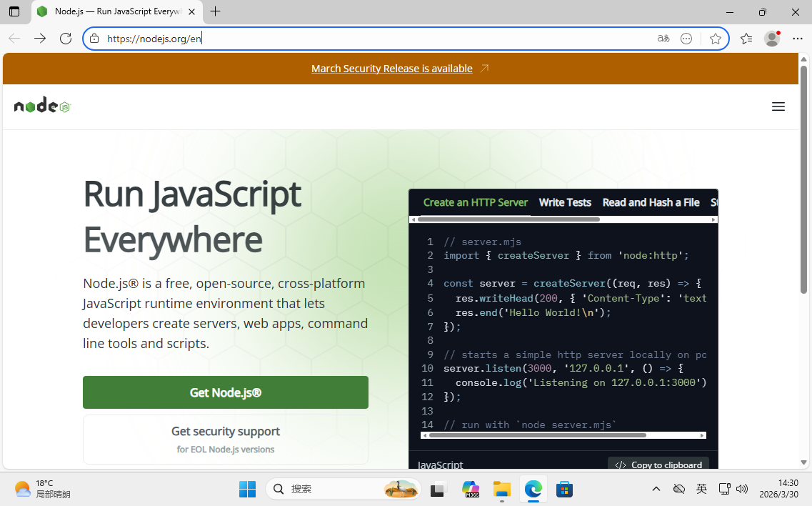Screen dimensions: 812x506
Task: Open Microsoft Store from taskbar
Action: [x=564, y=489]
